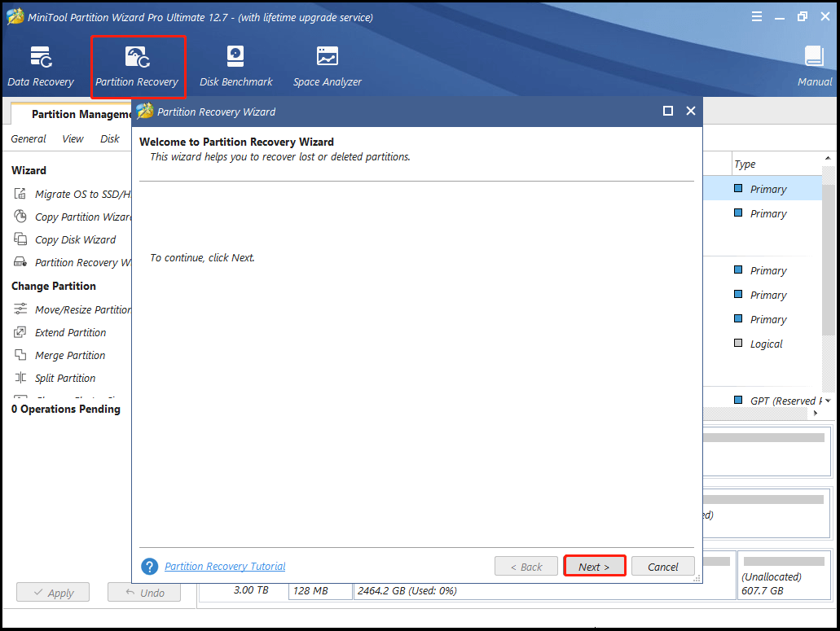The width and height of the screenshot is (840, 631).
Task: Open the Space Analyzer tool
Action: click(327, 67)
